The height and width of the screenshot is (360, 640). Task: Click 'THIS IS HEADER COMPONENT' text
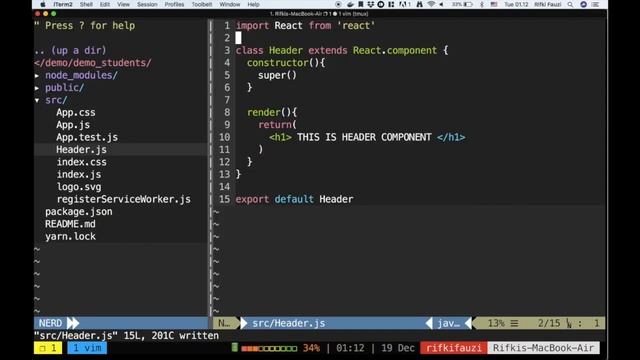(x=364, y=137)
